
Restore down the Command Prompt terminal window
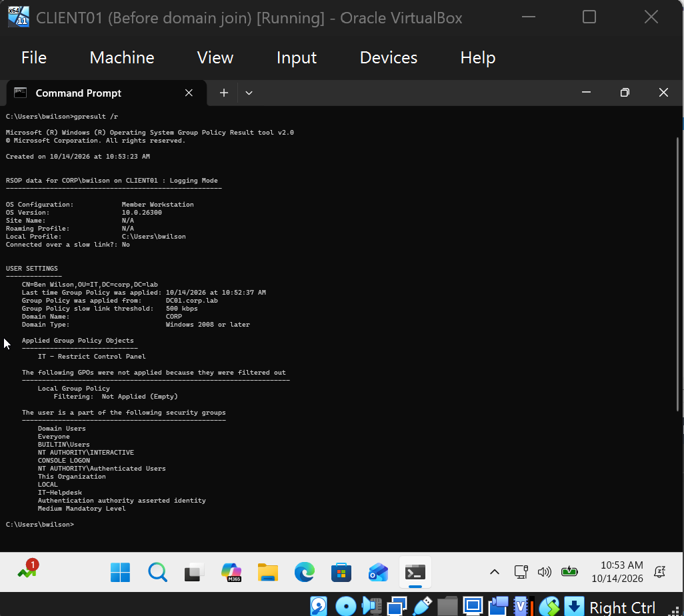[x=625, y=93]
